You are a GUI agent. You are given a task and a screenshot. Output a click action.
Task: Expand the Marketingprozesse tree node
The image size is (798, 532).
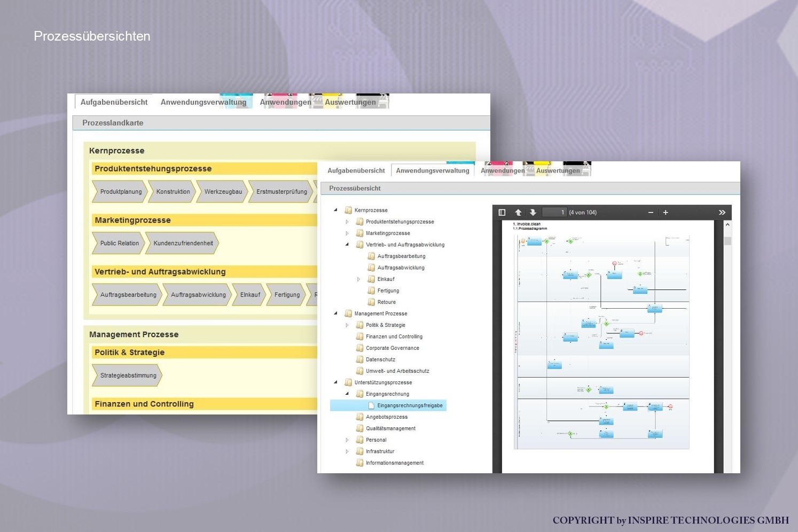coord(347,233)
